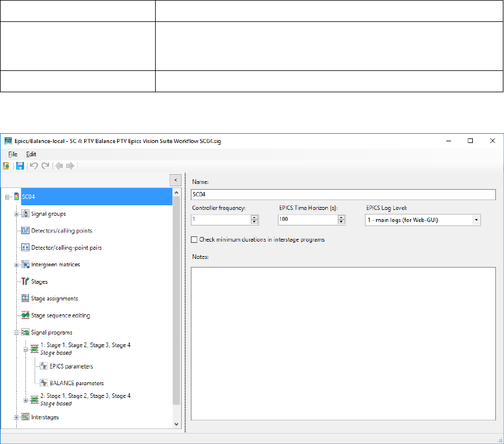This screenshot has height=444, width=504.
Task: Click tree scrollbar up arrow
Action: 176,192
